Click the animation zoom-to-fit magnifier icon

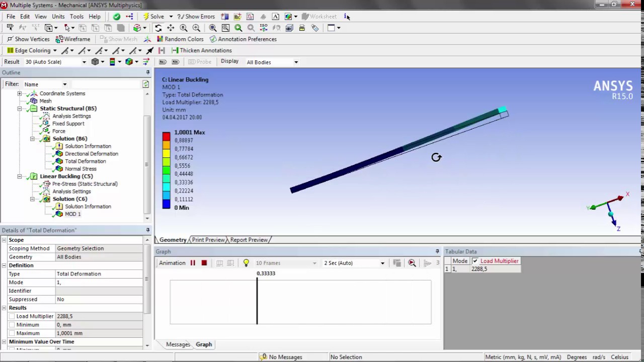(412, 263)
